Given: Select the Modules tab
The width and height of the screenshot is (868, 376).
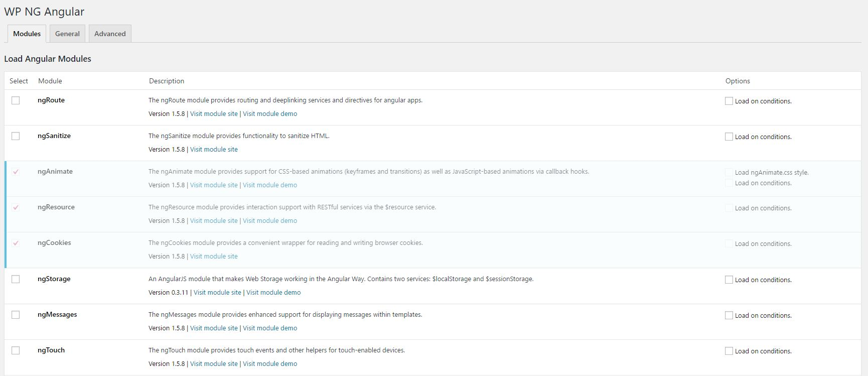Looking at the screenshot, I should (x=27, y=34).
